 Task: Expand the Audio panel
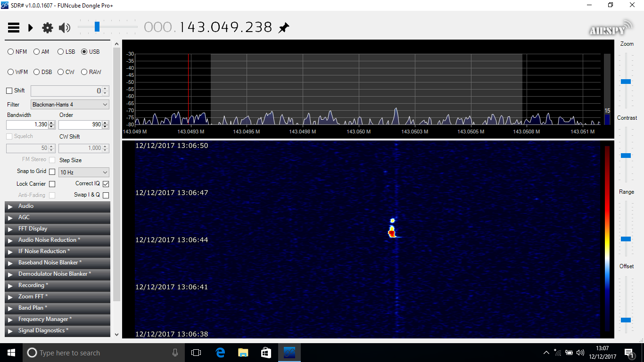[58, 206]
